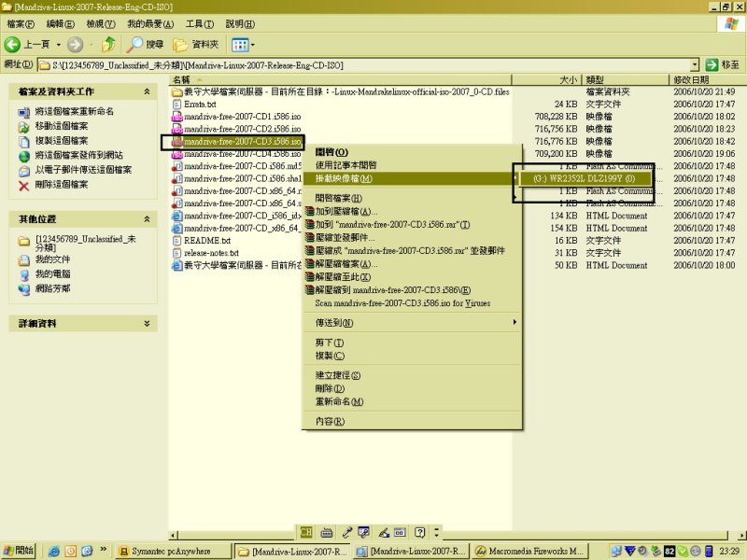747x560 pixels.
Task: Click the keyboard icon on the language bar
Action: pos(327,532)
